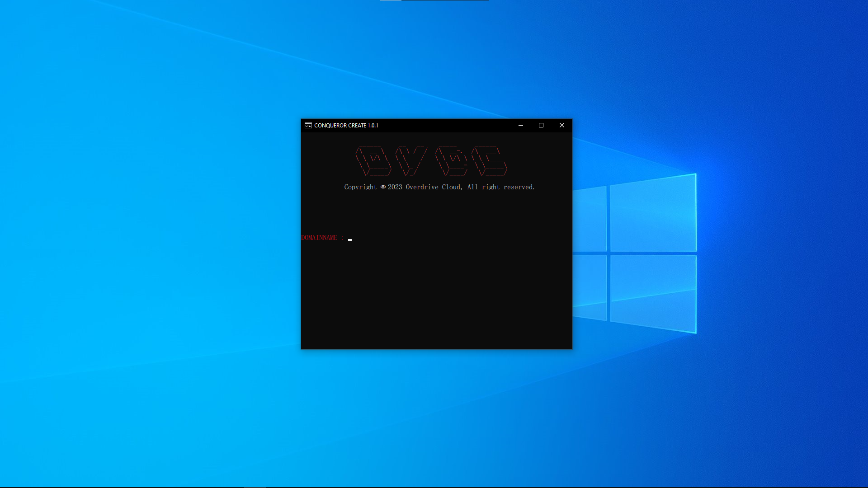Click the All right reserved text
This screenshot has height=488, width=868.
500,187
